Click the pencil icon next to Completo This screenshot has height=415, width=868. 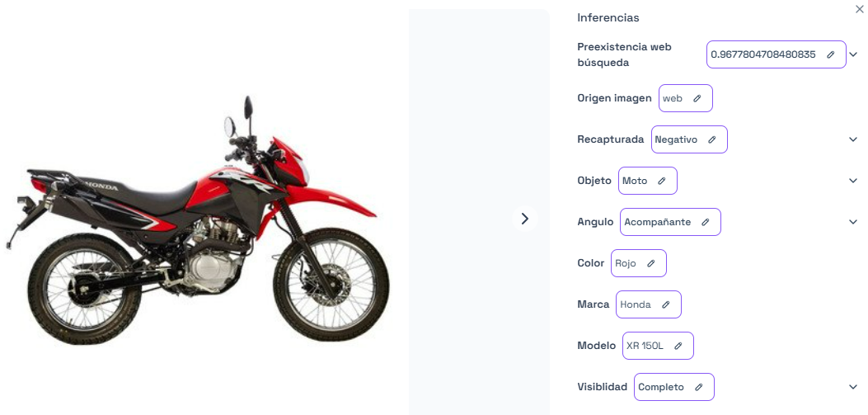699,387
